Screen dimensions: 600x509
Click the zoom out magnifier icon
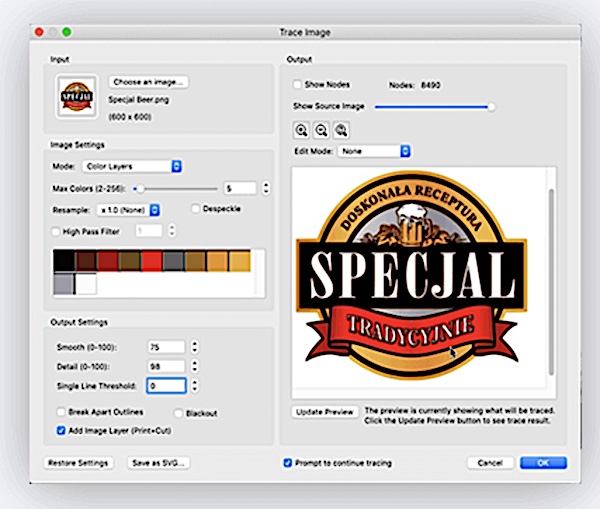click(x=321, y=130)
